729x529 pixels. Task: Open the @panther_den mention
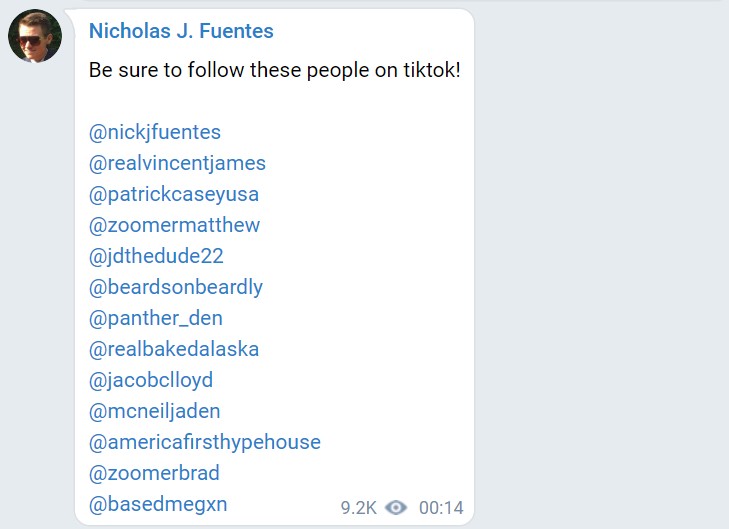tap(156, 318)
